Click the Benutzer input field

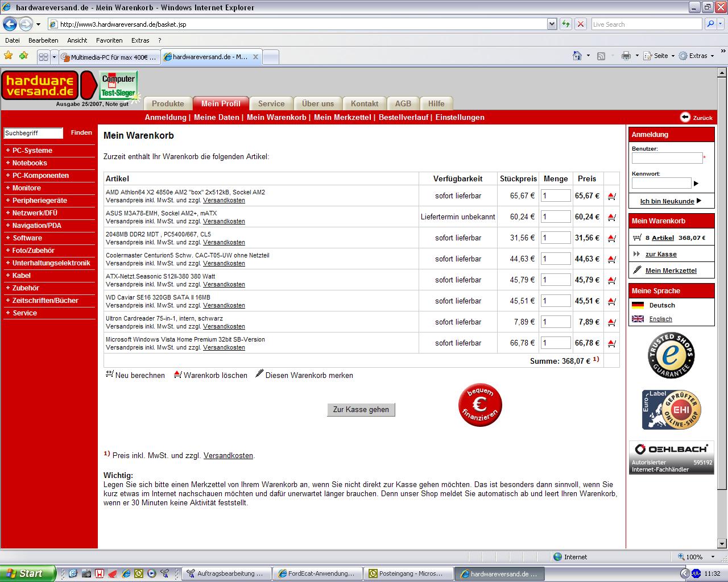[x=667, y=158]
